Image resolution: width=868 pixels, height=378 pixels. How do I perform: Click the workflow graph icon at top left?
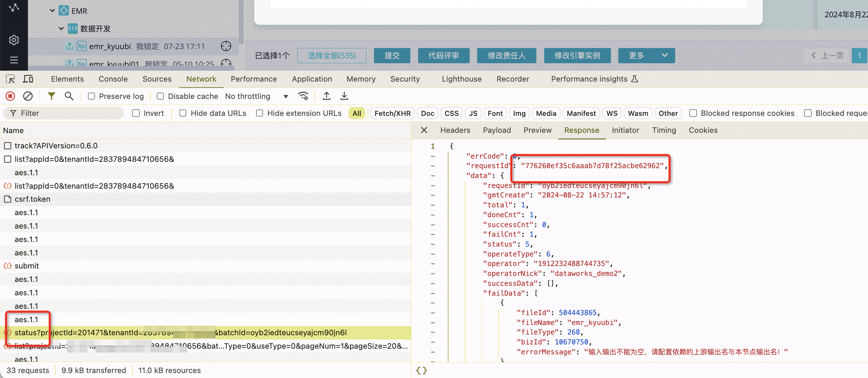coord(14,7)
